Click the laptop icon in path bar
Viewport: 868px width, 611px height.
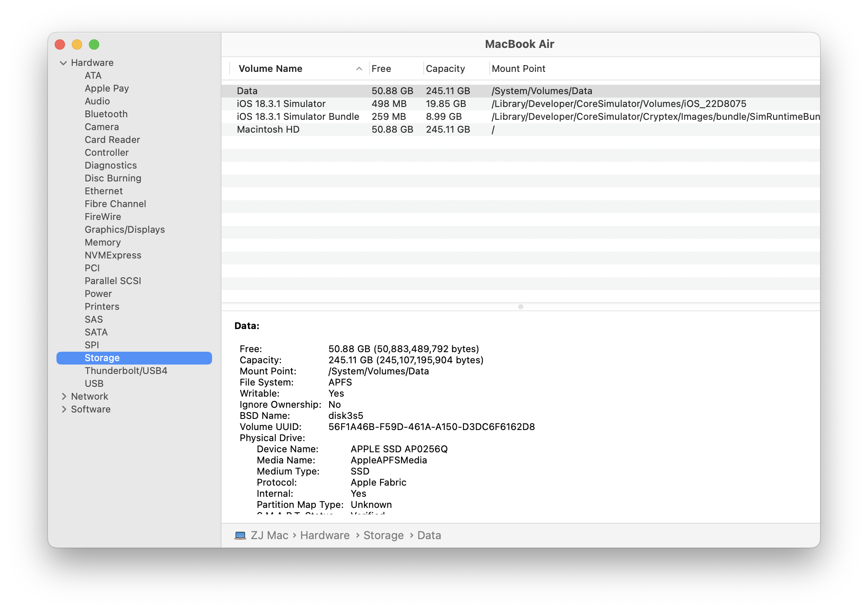coord(240,535)
